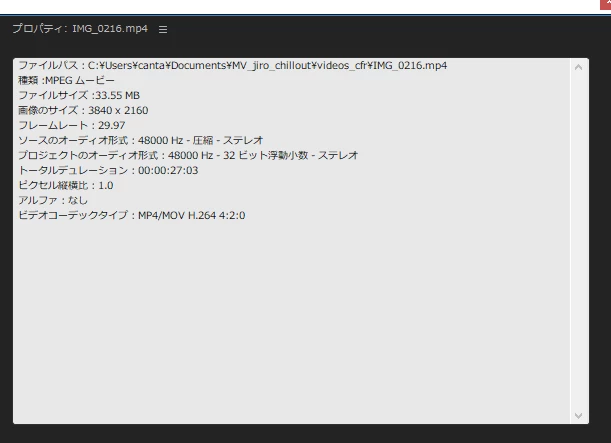
Task: Click the トータルデュレーション : 00:00:27:03 line
Action: click(x=108, y=170)
